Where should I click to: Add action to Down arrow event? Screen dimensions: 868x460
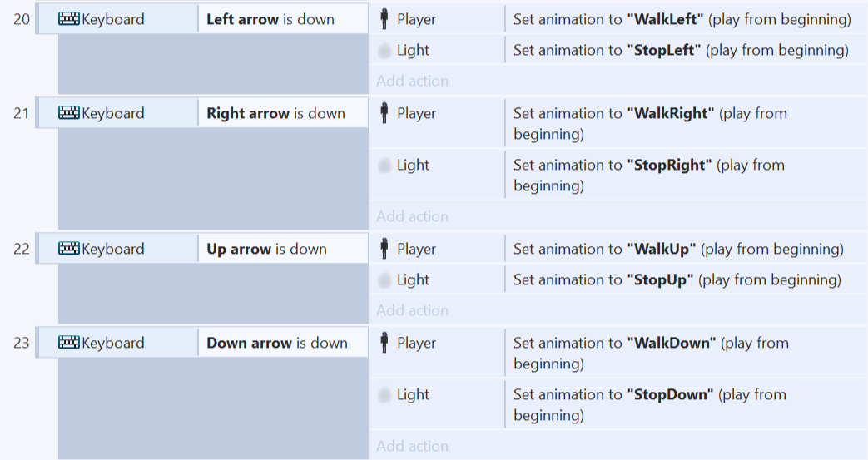[x=413, y=446]
